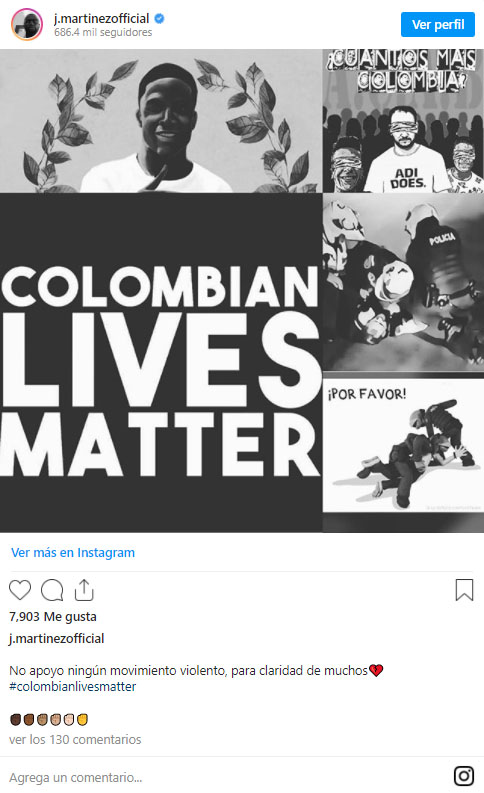Click the 686.4 mil seguidores text
Screen dimensions: 484x793
(x=103, y=32)
